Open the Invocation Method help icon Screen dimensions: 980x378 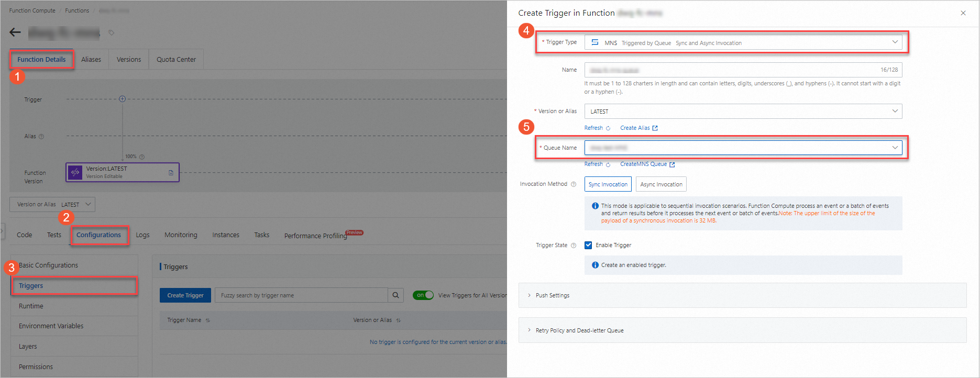tap(574, 184)
